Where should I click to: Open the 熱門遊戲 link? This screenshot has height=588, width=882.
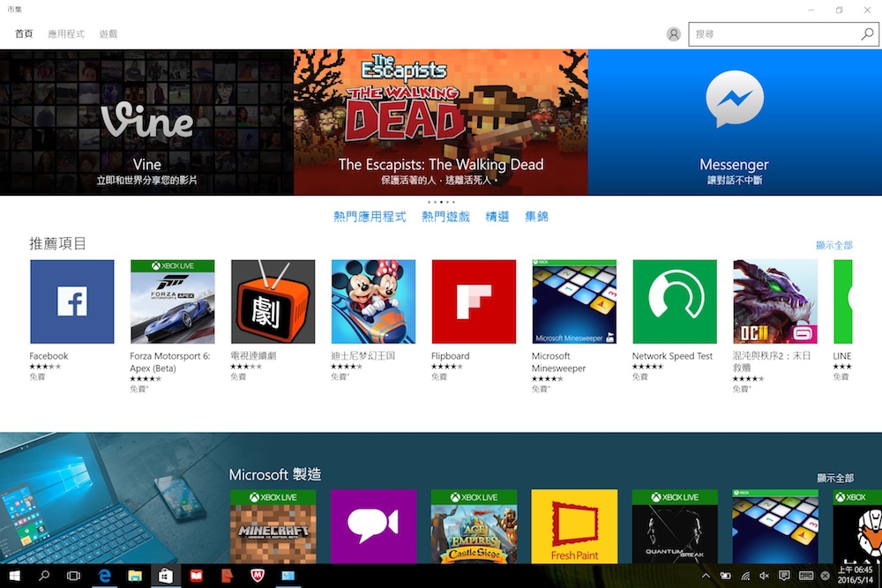point(445,217)
